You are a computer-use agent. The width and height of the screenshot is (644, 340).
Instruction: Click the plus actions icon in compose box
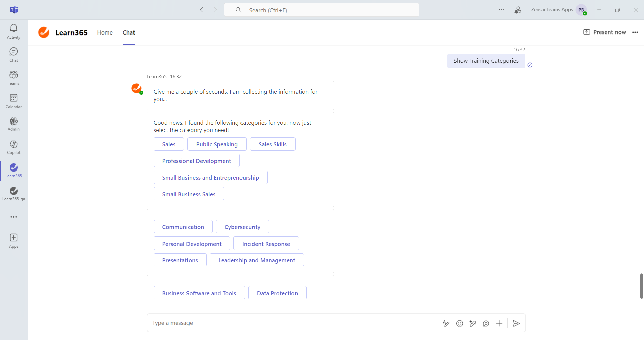(x=499, y=323)
